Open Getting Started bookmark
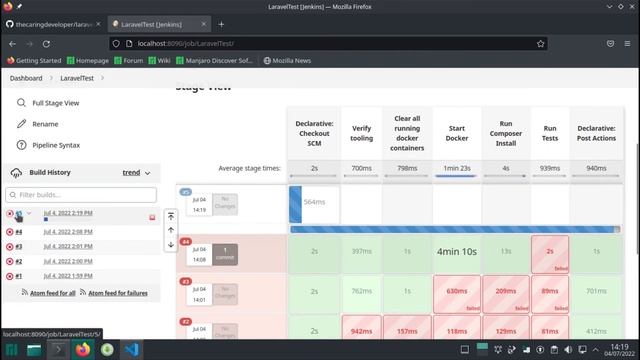The image size is (640, 360). pos(34,60)
